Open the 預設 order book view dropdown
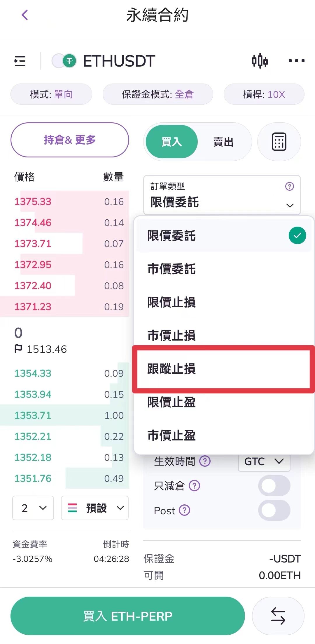 95,508
